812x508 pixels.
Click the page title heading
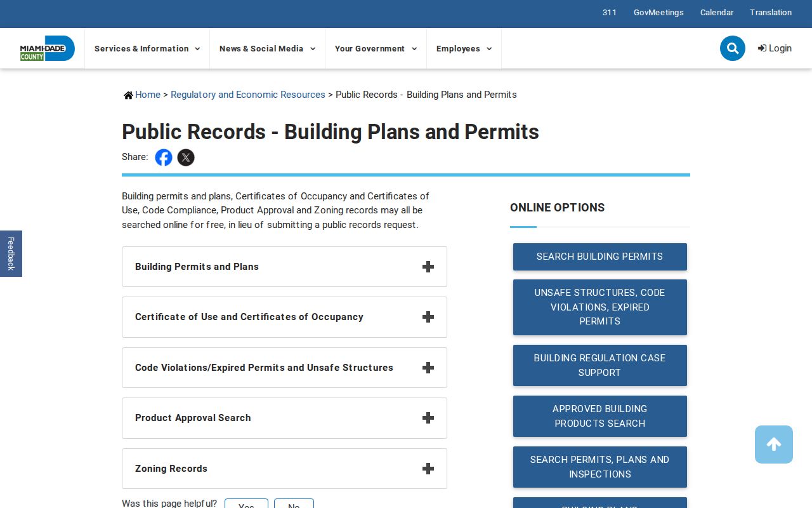(331, 132)
